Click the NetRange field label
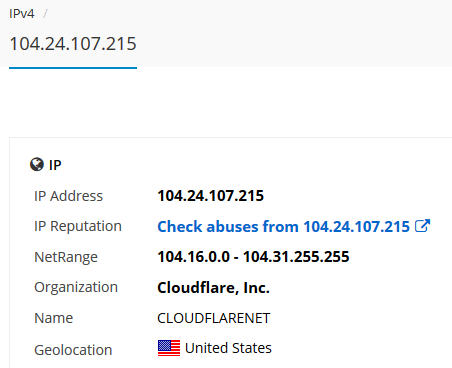The width and height of the screenshot is (452, 368). click(x=66, y=257)
